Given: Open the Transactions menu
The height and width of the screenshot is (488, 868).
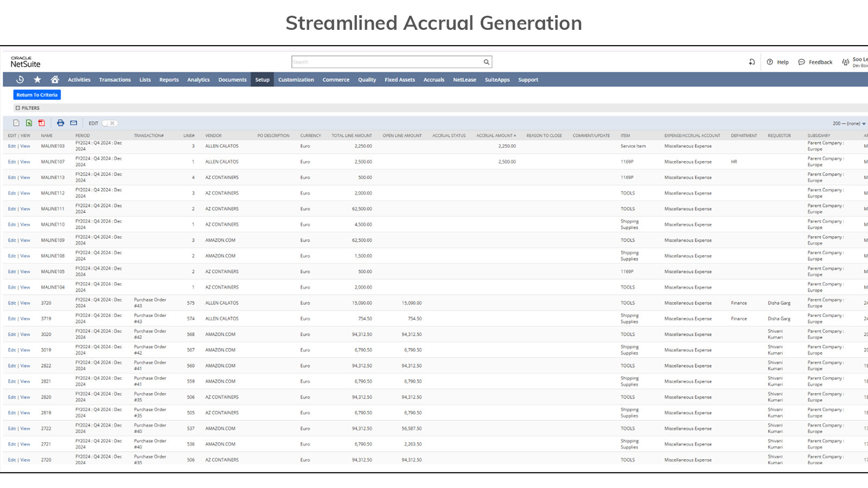Looking at the screenshot, I should click(115, 80).
